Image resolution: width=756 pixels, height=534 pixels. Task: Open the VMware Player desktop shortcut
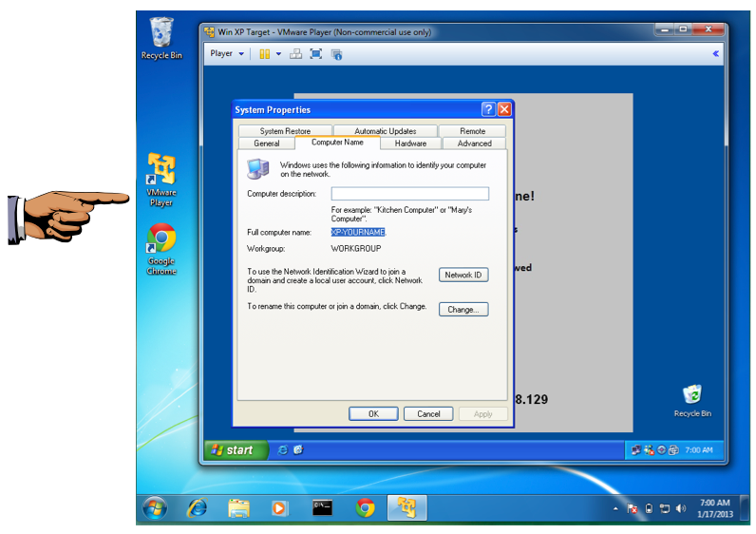point(161,180)
